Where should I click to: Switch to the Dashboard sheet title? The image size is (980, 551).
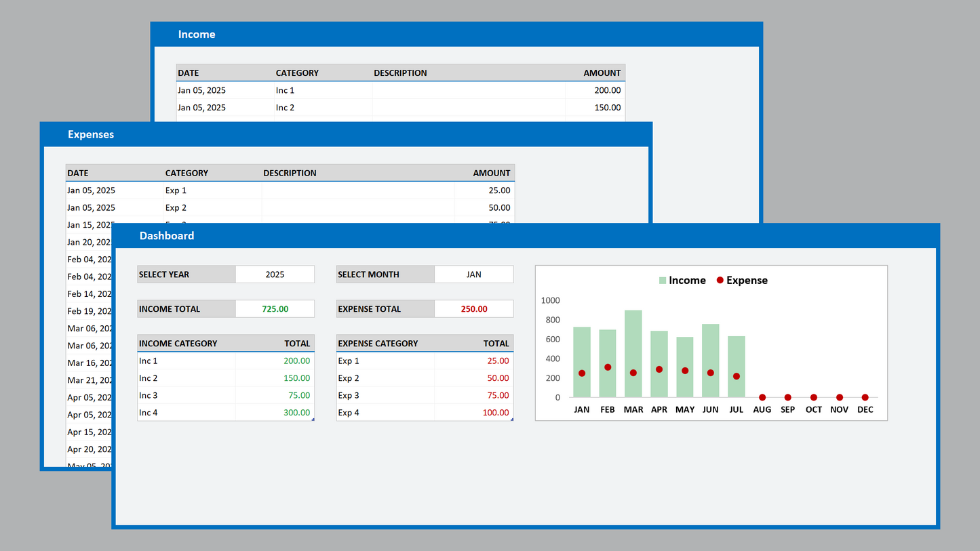167,236
